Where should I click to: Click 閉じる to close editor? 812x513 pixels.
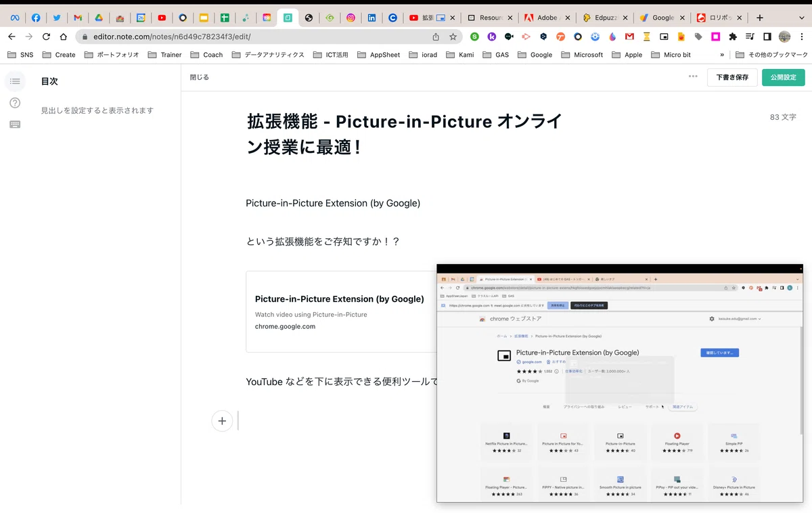(x=199, y=77)
